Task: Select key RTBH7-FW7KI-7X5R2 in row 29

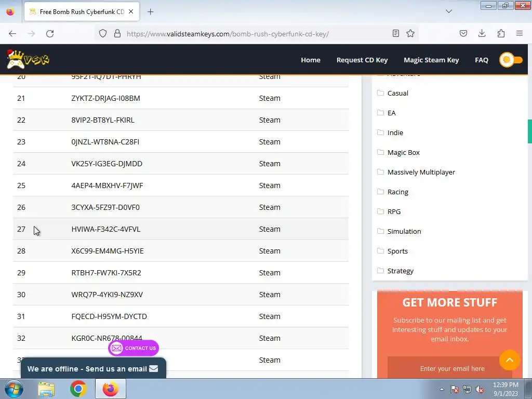Action: coord(106,272)
